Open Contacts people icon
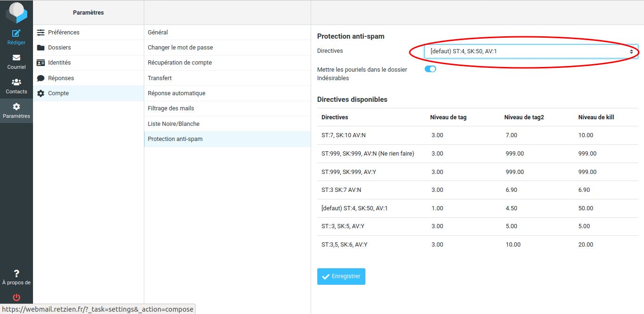 click(17, 82)
